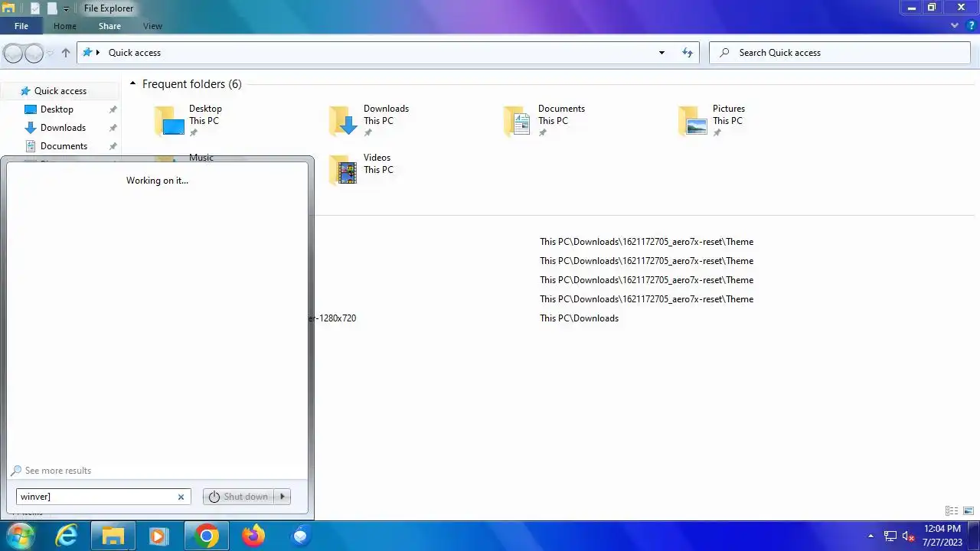
Task: Open the Pictures folder in Frequent folders
Action: pos(712,121)
